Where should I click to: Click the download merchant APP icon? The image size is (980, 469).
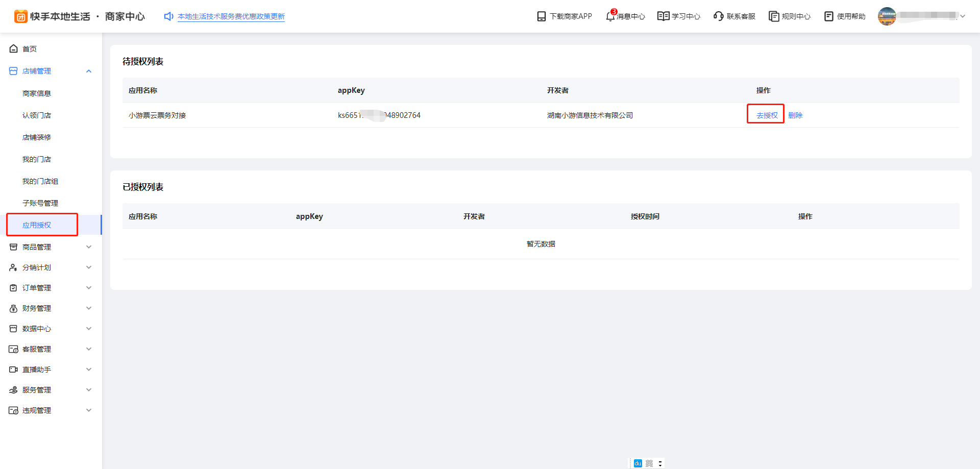542,16
